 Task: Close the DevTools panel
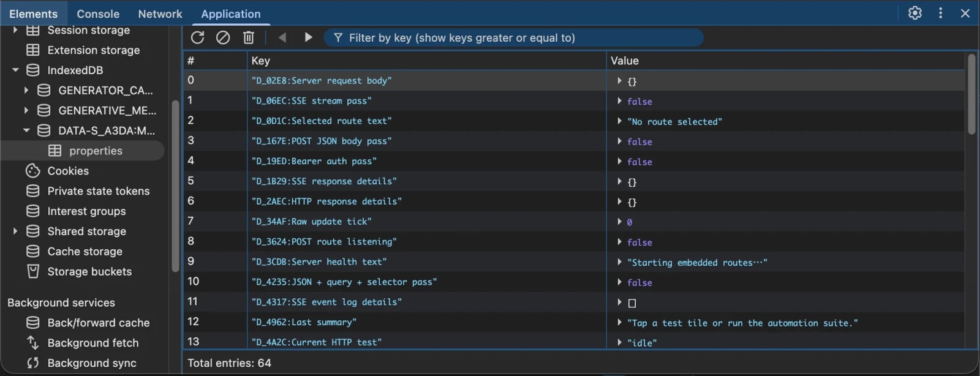pyautogui.click(x=965, y=13)
